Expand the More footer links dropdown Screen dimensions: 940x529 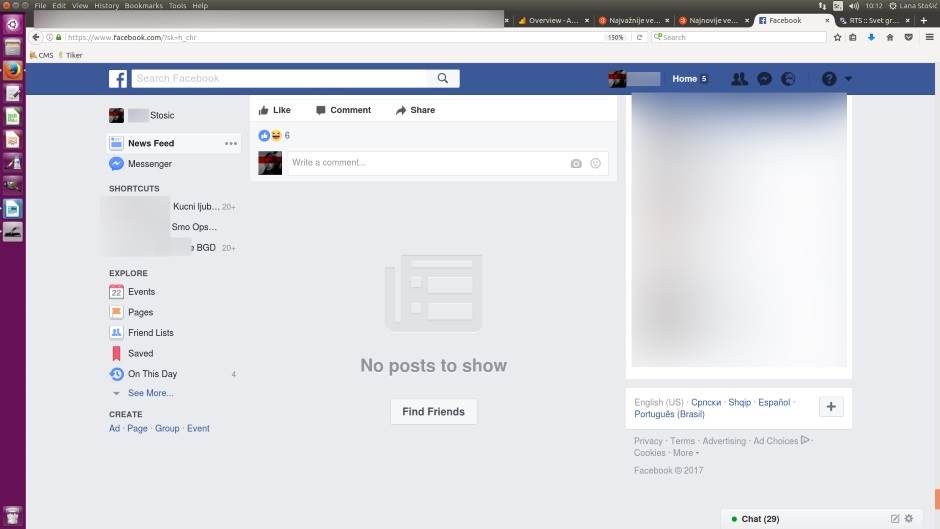685,453
